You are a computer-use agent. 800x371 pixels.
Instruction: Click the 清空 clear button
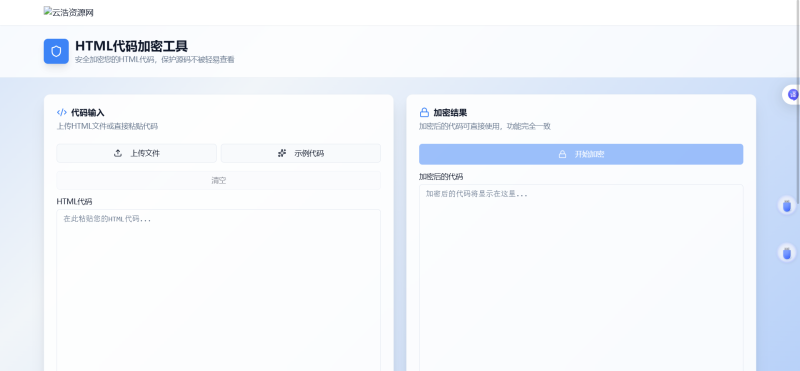218,180
